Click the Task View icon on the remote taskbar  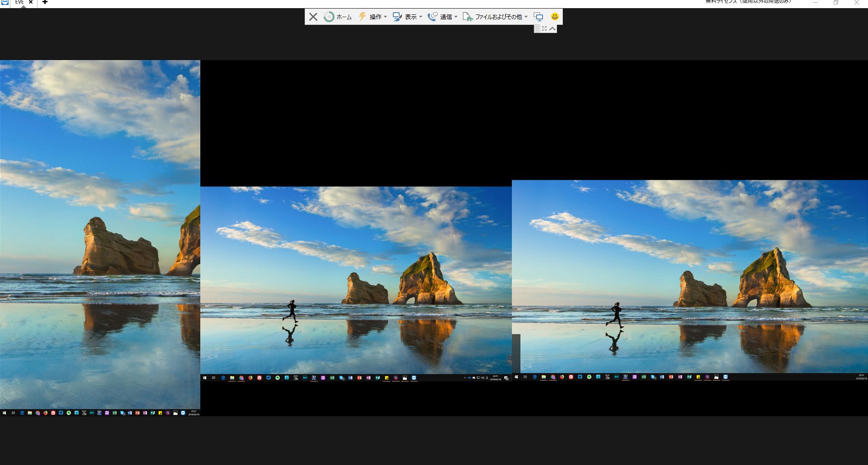click(213, 377)
